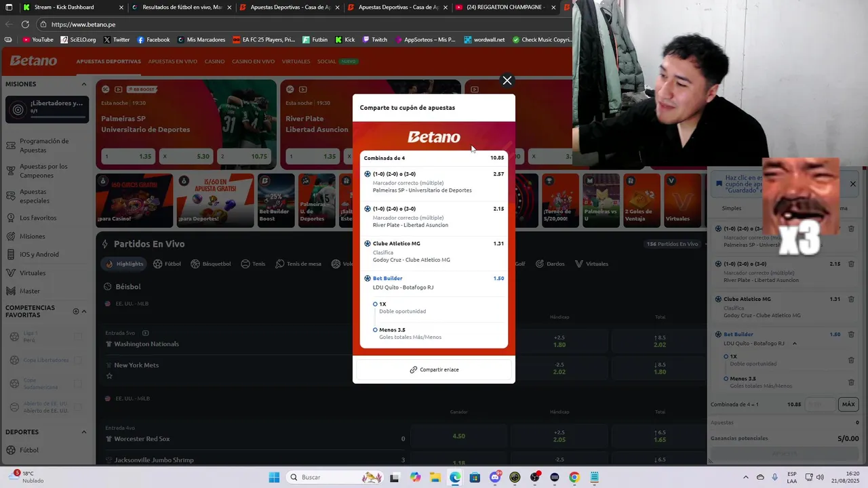Image resolution: width=868 pixels, height=488 pixels.
Task: Go to the Virtuales top menu tab
Action: coord(296,61)
